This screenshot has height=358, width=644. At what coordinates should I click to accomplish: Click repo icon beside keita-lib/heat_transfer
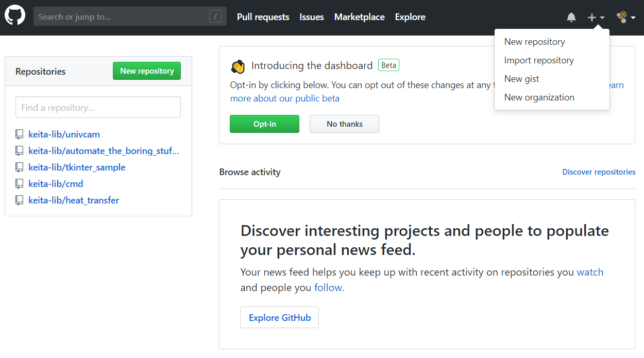pyautogui.click(x=20, y=200)
